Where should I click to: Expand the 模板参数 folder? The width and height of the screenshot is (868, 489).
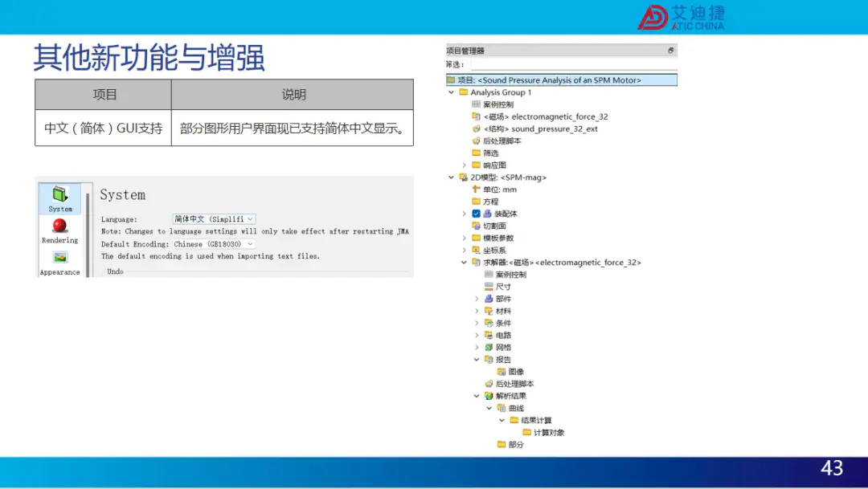coord(464,238)
